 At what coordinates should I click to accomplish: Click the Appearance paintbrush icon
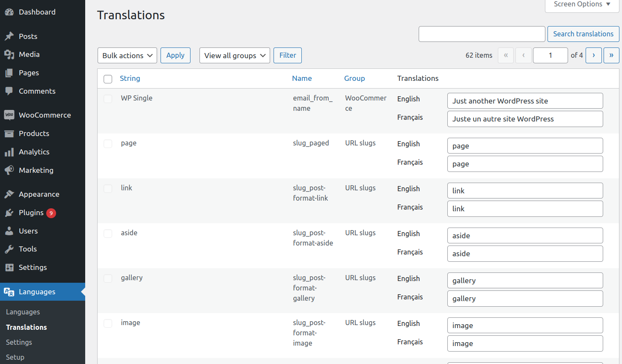[x=9, y=194]
